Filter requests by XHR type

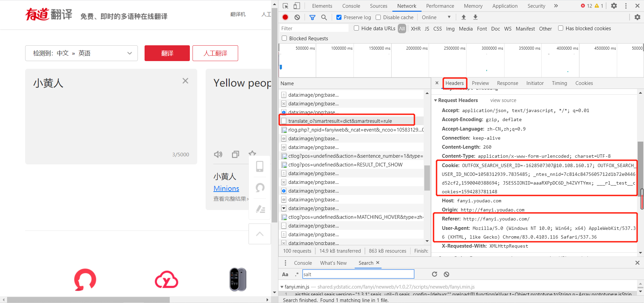pyautogui.click(x=416, y=29)
